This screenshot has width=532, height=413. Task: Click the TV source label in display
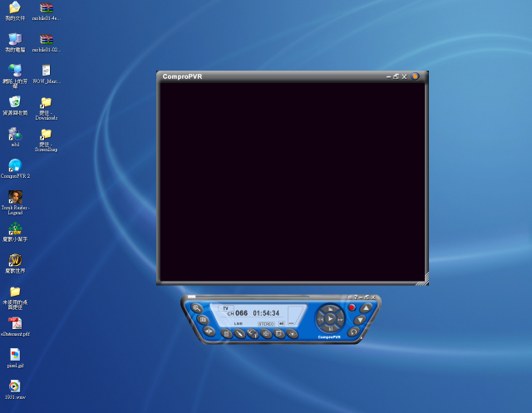coord(225,308)
